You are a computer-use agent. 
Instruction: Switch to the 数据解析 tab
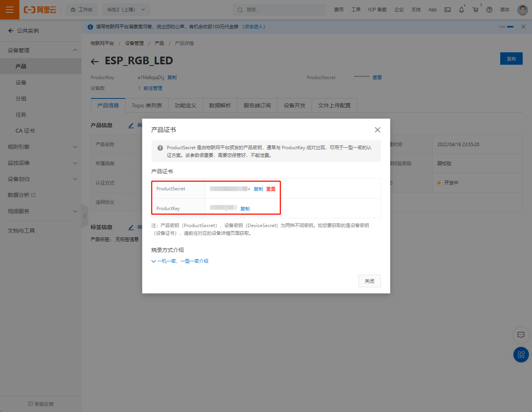point(220,105)
